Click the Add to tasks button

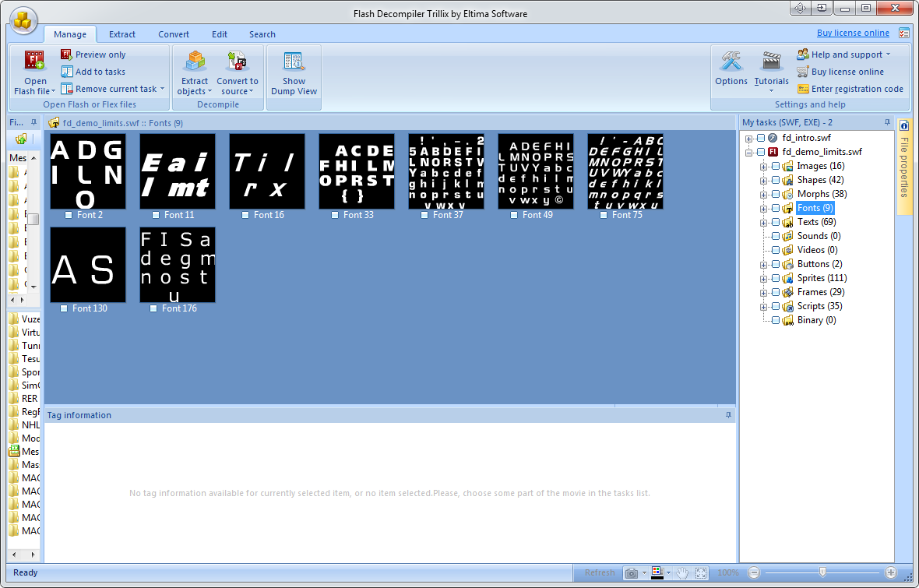tap(100, 72)
